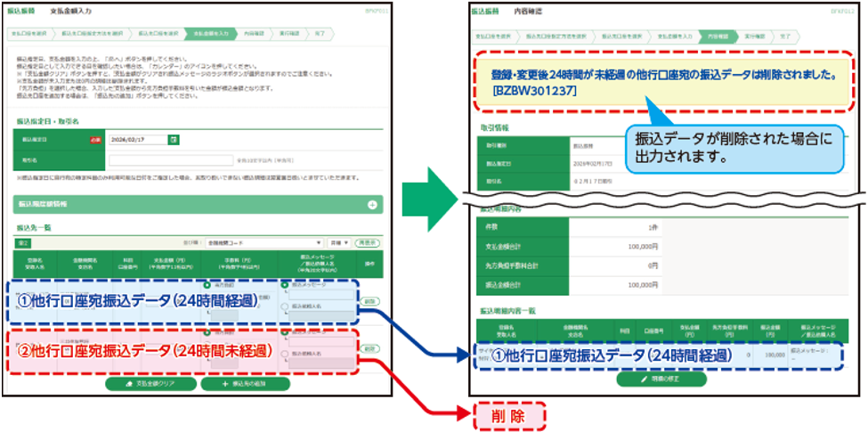This screenshot has height=432, width=868.
Task: Select 支払金額を入力 step in left progress bar
Action: pyautogui.click(x=210, y=33)
